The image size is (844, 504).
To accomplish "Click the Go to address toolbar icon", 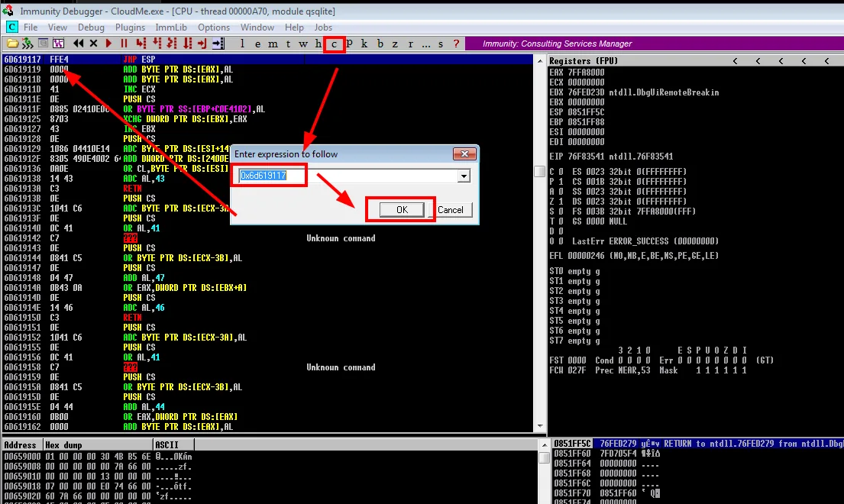I will [x=218, y=44].
